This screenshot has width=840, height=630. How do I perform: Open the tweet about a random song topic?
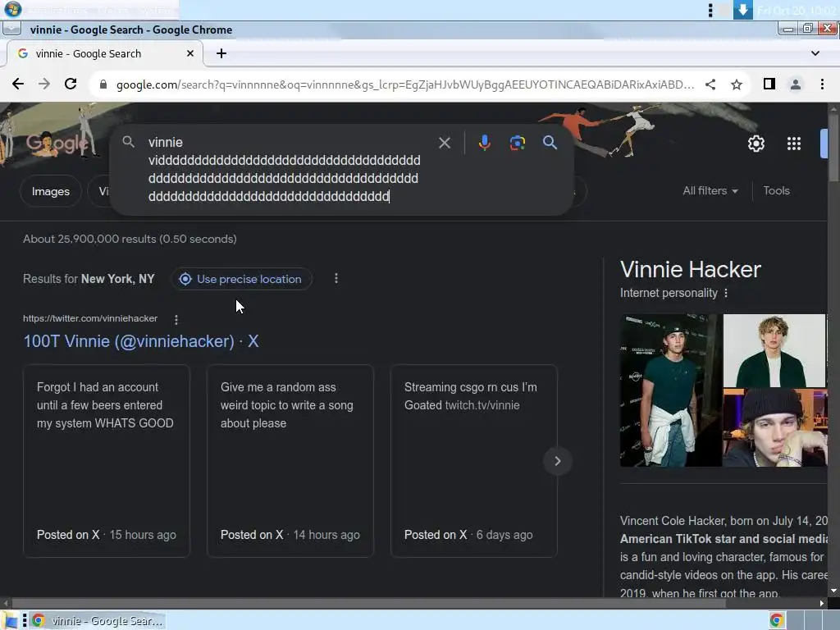(290, 461)
